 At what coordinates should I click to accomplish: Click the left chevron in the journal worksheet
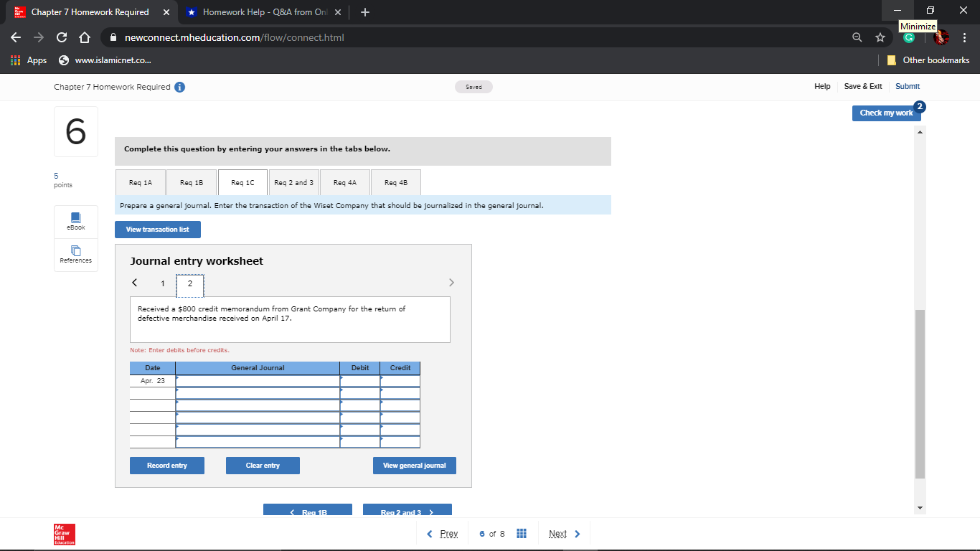[x=134, y=283]
